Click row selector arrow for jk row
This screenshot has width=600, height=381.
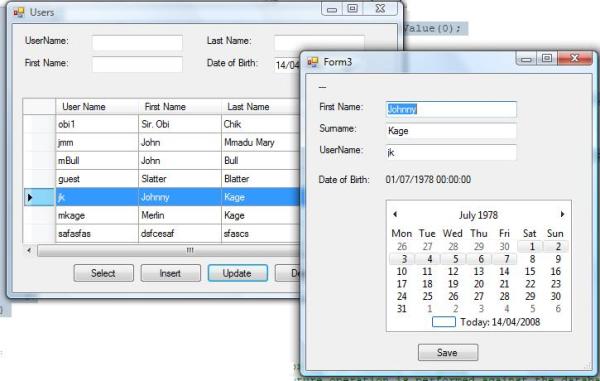[x=39, y=197]
